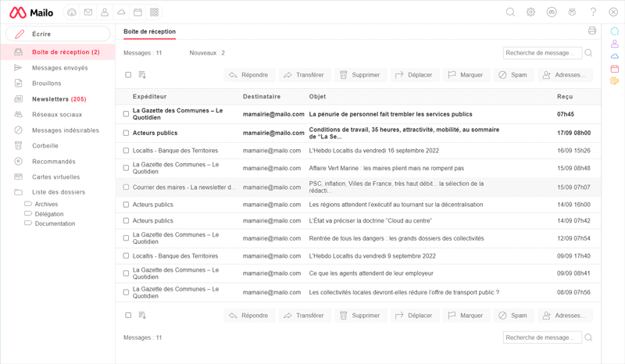Open the sort options icon above the message list
The width and height of the screenshot is (625, 364).
pos(142,75)
